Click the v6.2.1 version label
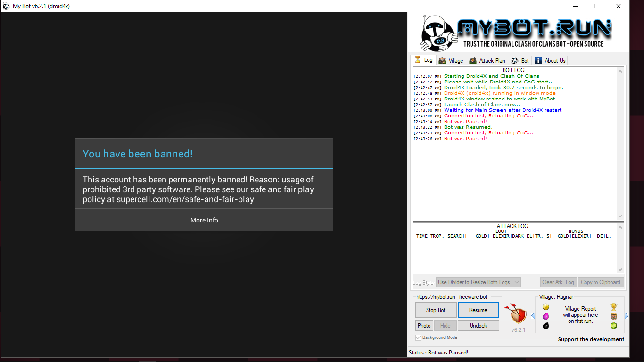Image resolution: width=644 pixels, height=362 pixels. (x=518, y=329)
